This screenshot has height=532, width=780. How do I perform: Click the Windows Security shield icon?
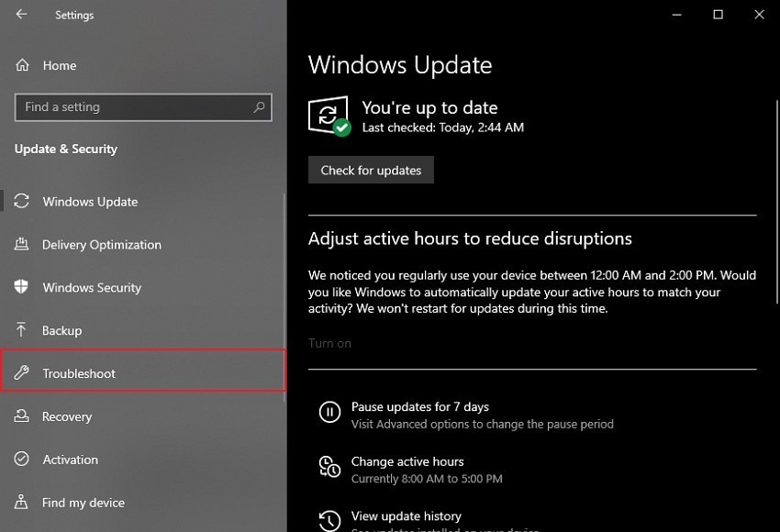(x=21, y=287)
